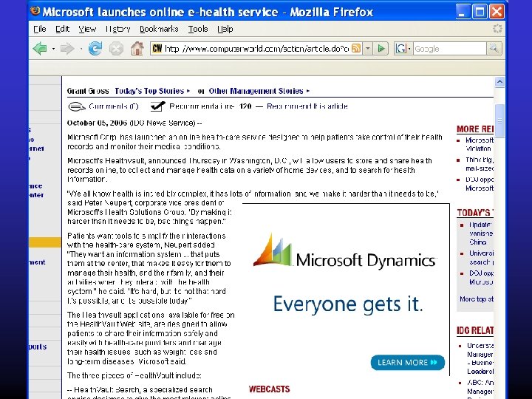532x399 pixels.
Task: Click the Google search input field
Action: [x=449, y=49]
